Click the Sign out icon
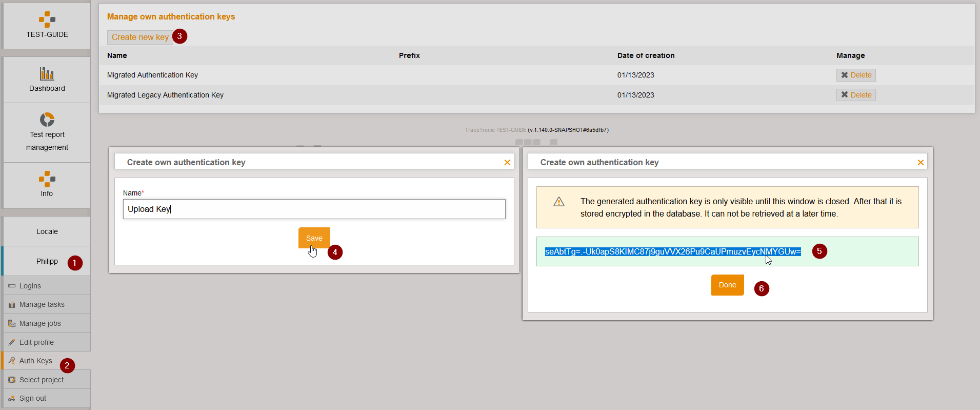Screen dimensions: 980x410 click(12, 398)
